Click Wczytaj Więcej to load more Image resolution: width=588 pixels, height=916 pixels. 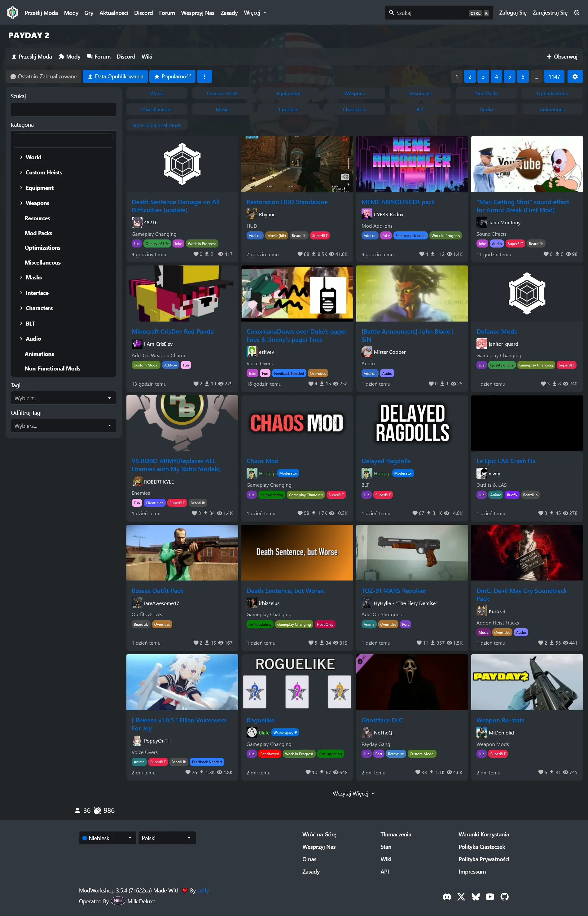click(353, 794)
